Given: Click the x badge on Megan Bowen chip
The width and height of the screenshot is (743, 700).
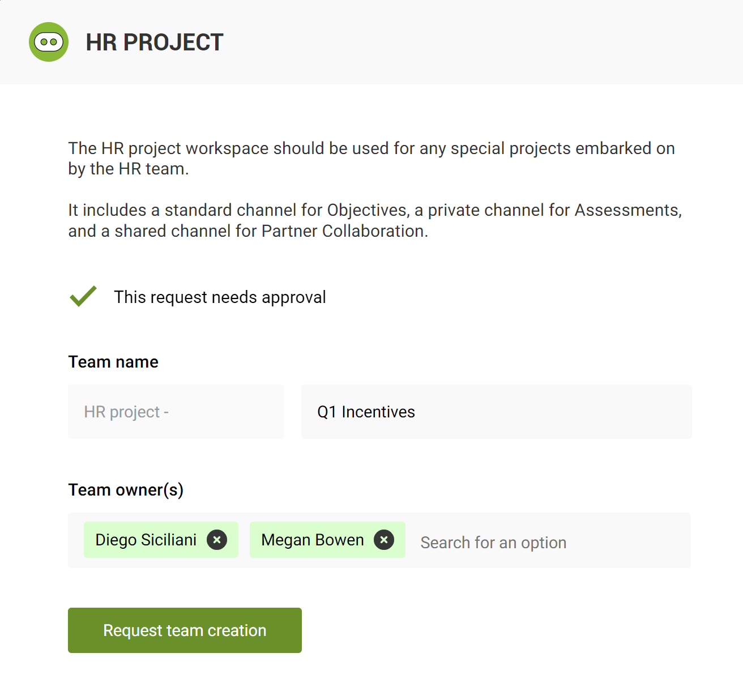Looking at the screenshot, I should [384, 540].
